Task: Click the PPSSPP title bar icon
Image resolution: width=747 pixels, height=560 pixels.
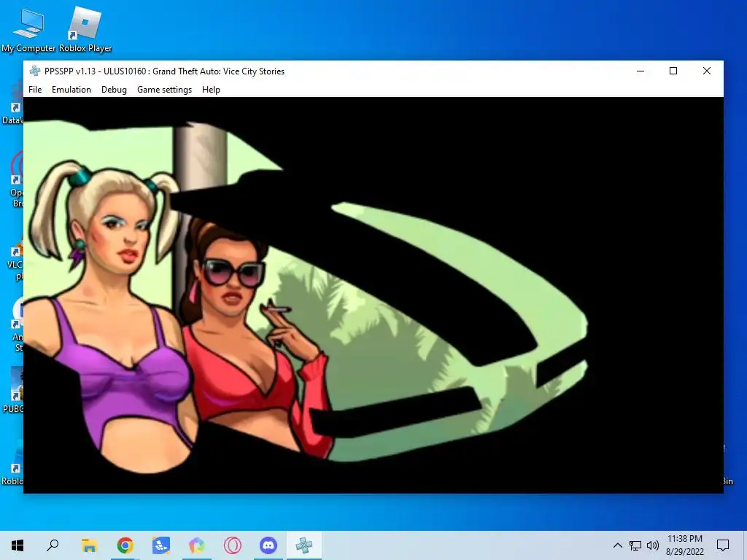Action: [x=35, y=71]
